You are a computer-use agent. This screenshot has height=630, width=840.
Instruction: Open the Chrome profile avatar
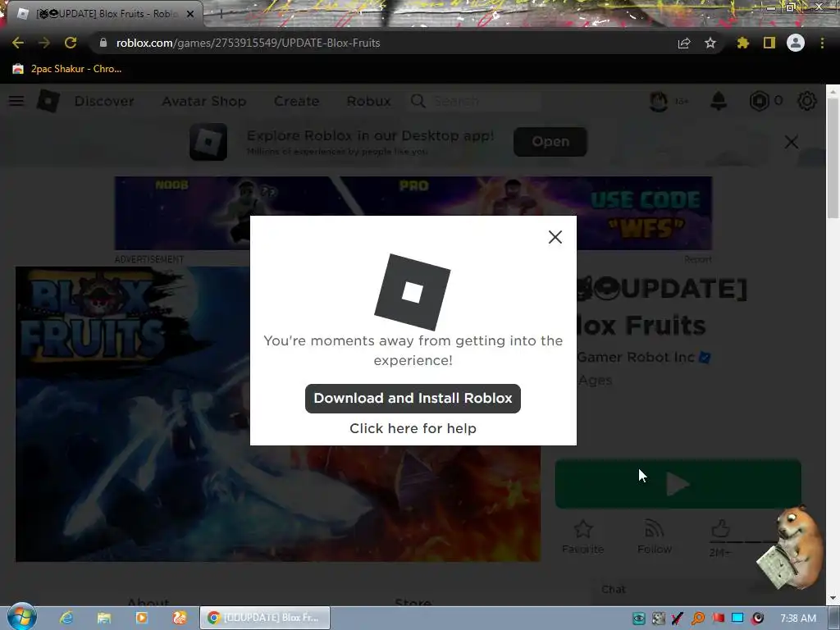coord(796,43)
